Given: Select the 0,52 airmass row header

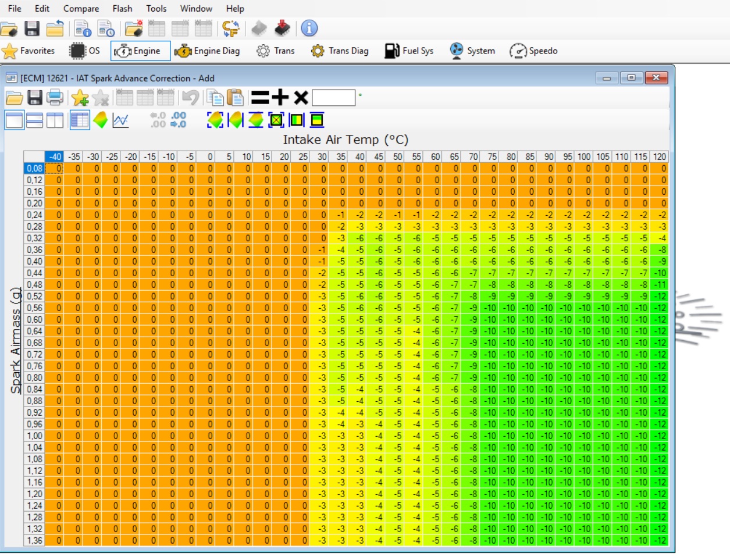Looking at the screenshot, I should [x=34, y=297].
